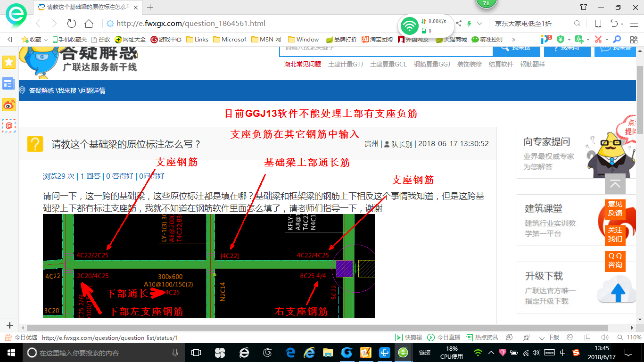Open 今日直播 in the status bar
644x362 pixels.
(444, 337)
